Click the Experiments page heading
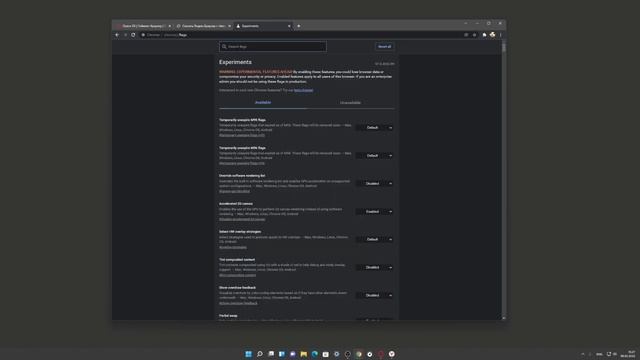This screenshot has width=640, height=360. [235, 62]
